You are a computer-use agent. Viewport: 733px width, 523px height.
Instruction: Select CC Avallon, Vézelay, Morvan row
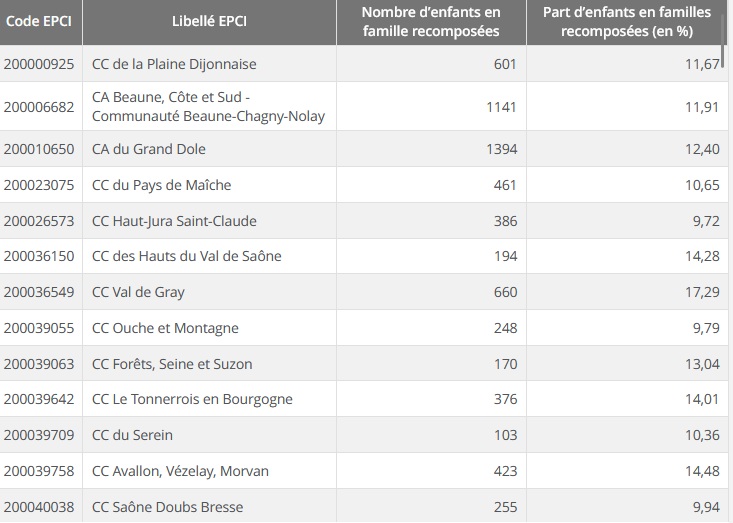(x=180, y=471)
